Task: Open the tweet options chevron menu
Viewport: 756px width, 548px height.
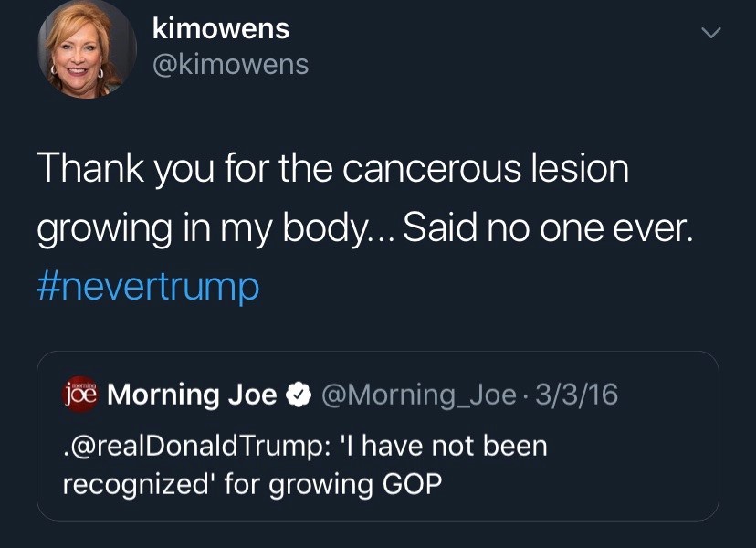Action: coord(709,34)
